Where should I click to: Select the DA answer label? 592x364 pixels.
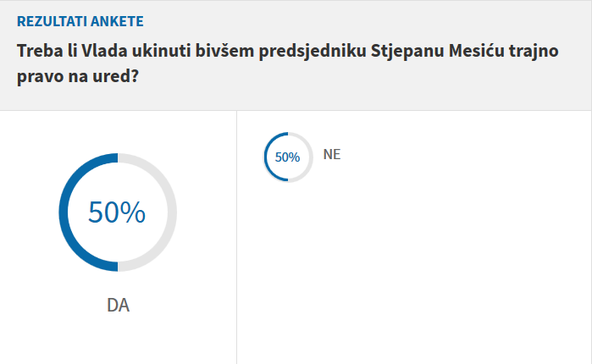click(118, 306)
